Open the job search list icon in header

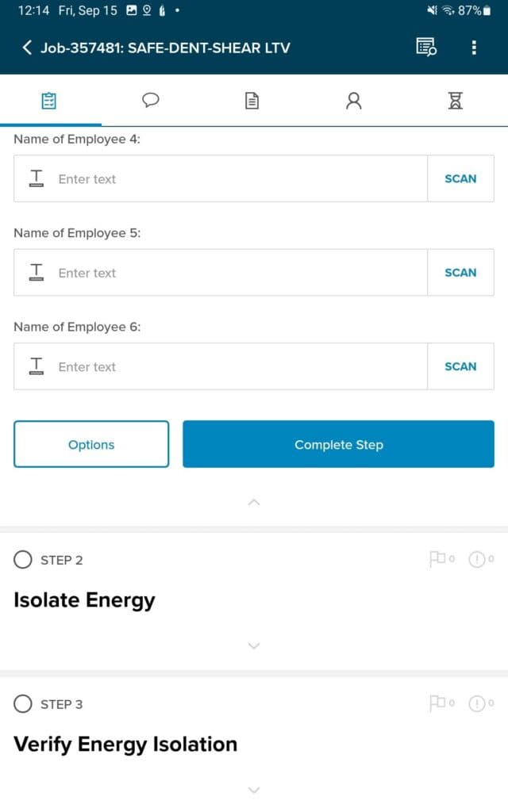click(x=426, y=48)
